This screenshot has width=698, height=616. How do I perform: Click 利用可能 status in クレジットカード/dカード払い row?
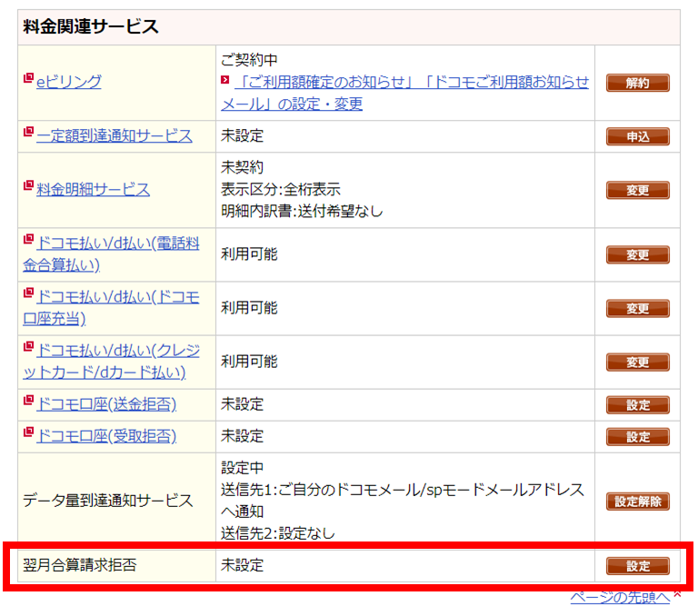249,362
